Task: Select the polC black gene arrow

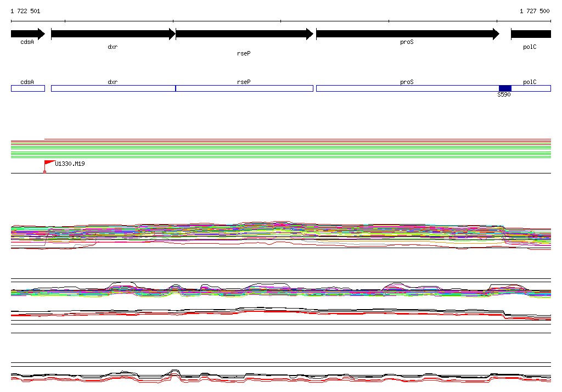Action: [530, 34]
